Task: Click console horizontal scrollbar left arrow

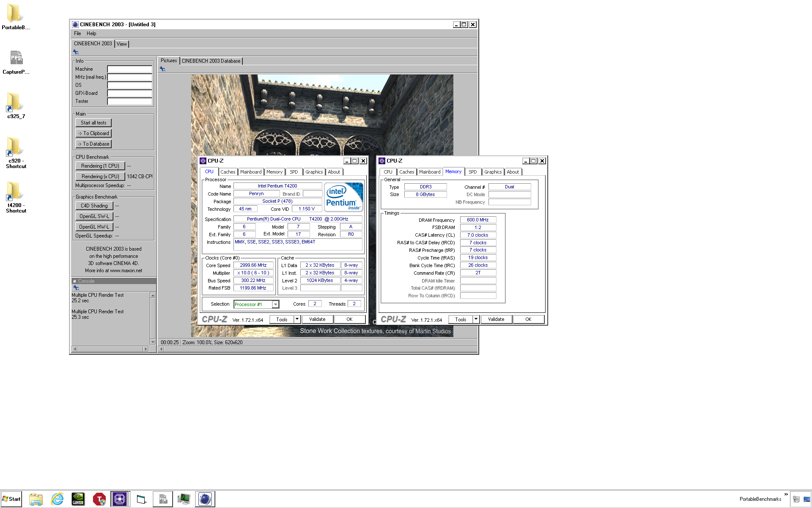Action: click(75, 349)
